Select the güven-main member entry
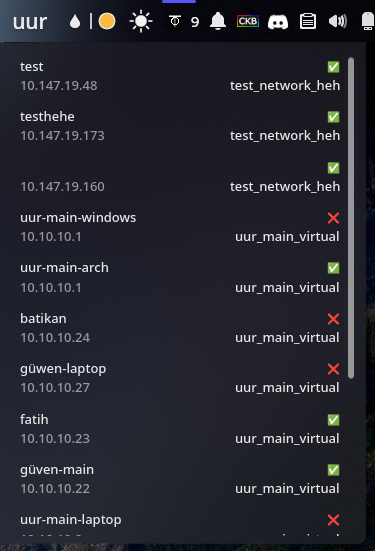The width and height of the screenshot is (375, 551). coord(180,479)
